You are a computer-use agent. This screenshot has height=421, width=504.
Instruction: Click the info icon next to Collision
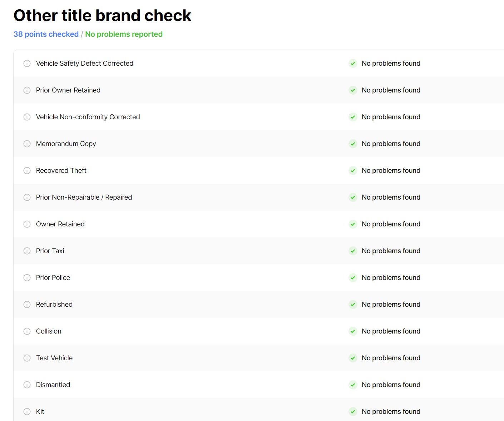pyautogui.click(x=27, y=331)
